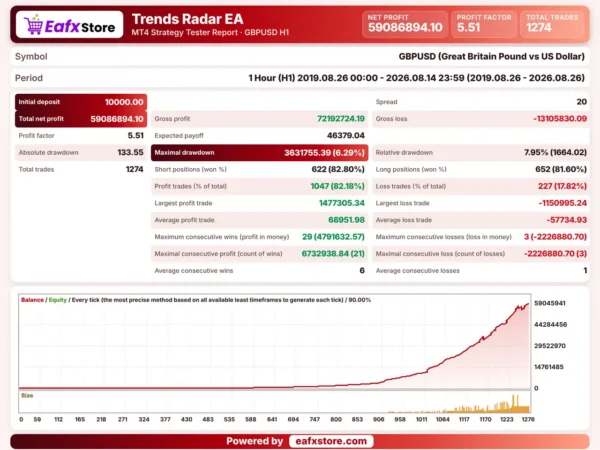Screen dimensions: 600x450
Task: Click the Initial deposit 10000.00 row
Action: 81,102
